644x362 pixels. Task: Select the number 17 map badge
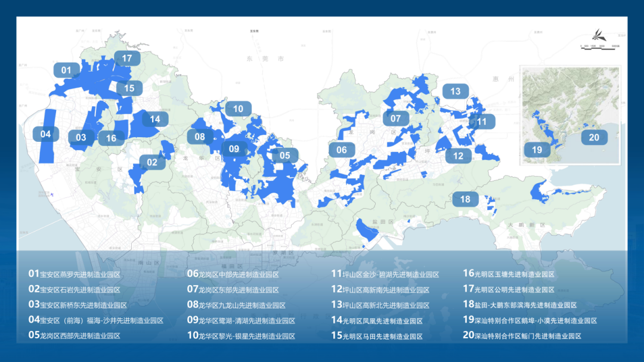pyautogui.click(x=127, y=58)
